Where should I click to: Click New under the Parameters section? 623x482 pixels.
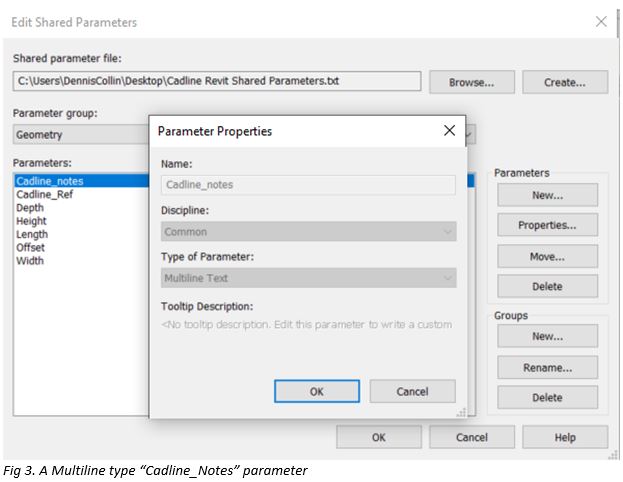[x=547, y=195]
